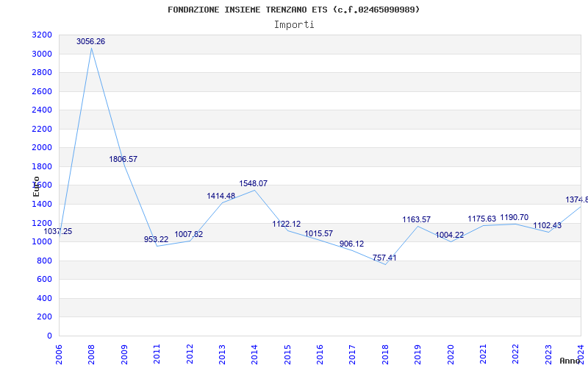Click the 757.41 data label
Screen dimensions: 588x368
(x=384, y=258)
